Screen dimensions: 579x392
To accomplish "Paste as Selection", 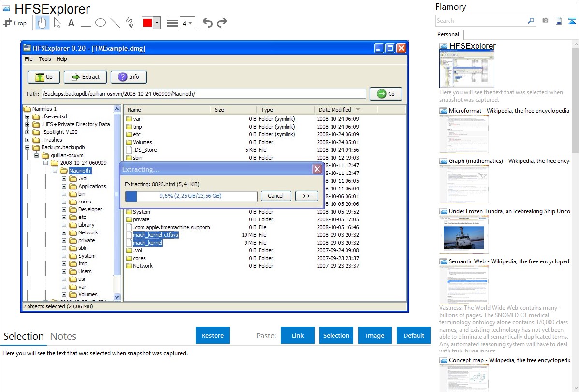I will point(336,335).
